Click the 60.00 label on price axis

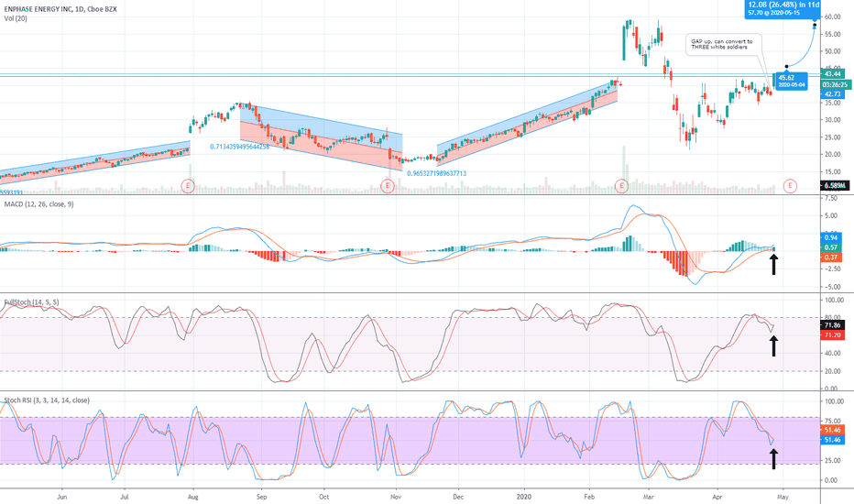pos(832,16)
